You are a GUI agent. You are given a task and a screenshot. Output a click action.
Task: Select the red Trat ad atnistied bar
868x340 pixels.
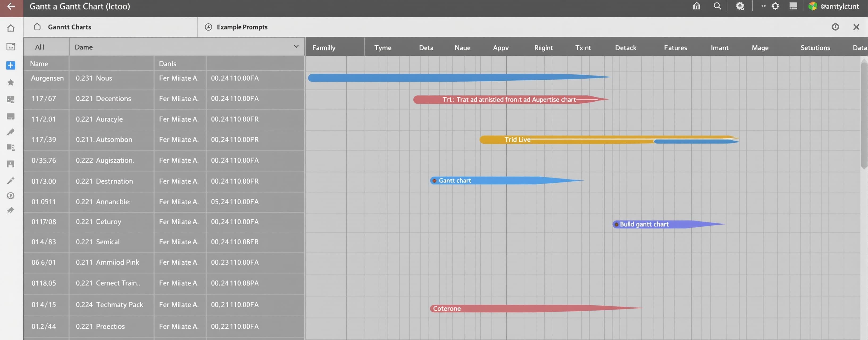tap(511, 99)
